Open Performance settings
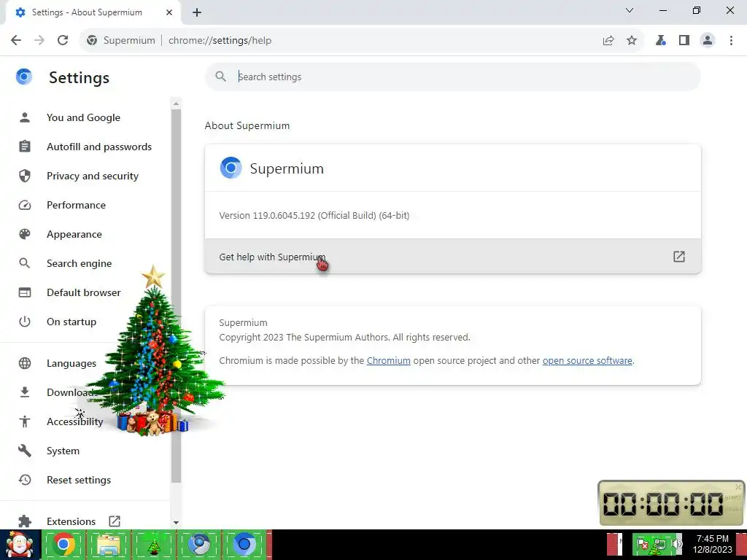 click(x=76, y=205)
